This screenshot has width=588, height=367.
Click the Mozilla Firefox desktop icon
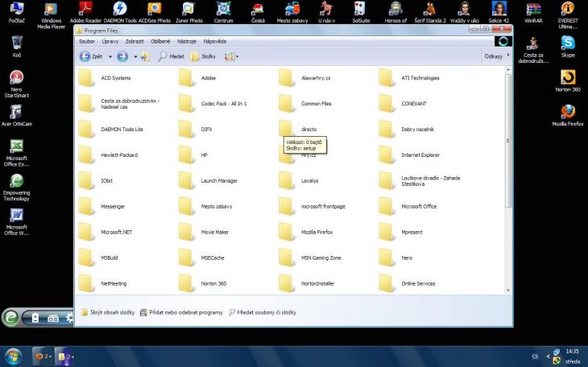coord(568,115)
